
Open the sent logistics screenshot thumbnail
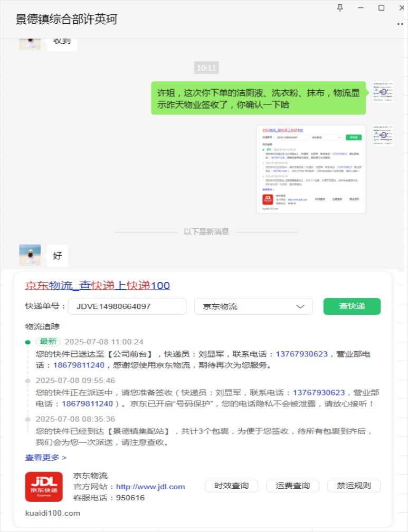point(311,169)
